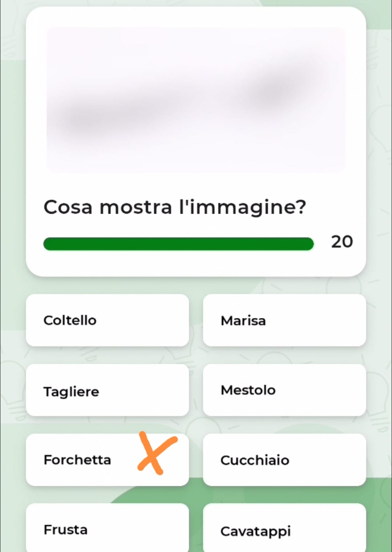
Task: Tap the countdown number 20
Action: 342,242
